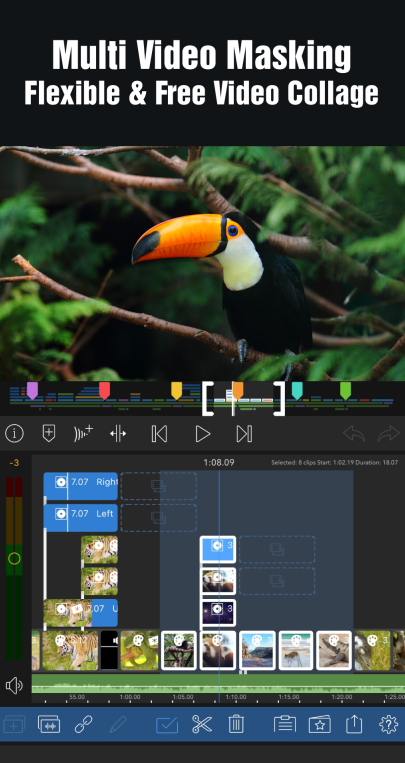The image size is (405, 763).
Task: Select the green timeline marker
Action: tap(345, 390)
